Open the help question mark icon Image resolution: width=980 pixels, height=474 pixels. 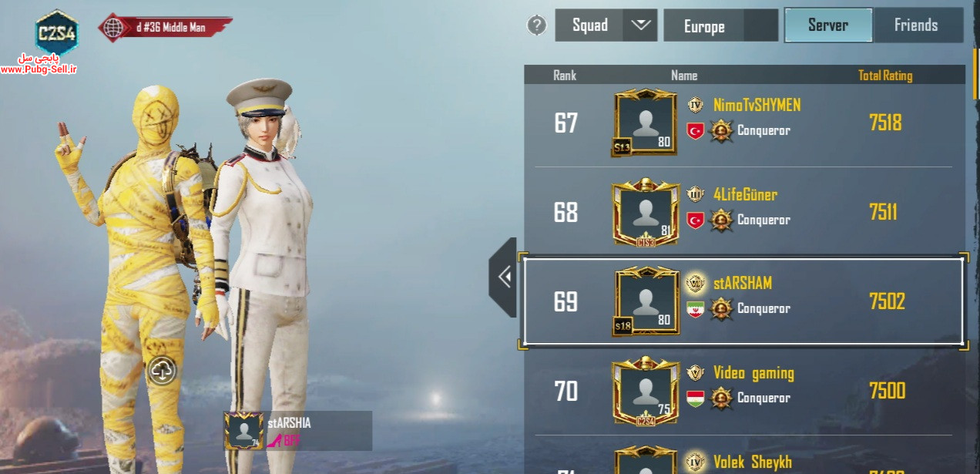pos(536,25)
